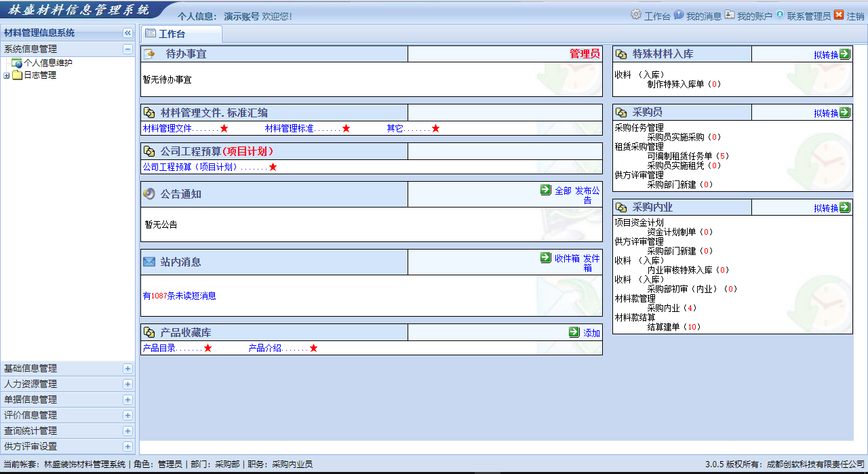The width and height of the screenshot is (868, 474).
Task: Click the 注销 logout icon
Action: pyautogui.click(x=839, y=15)
